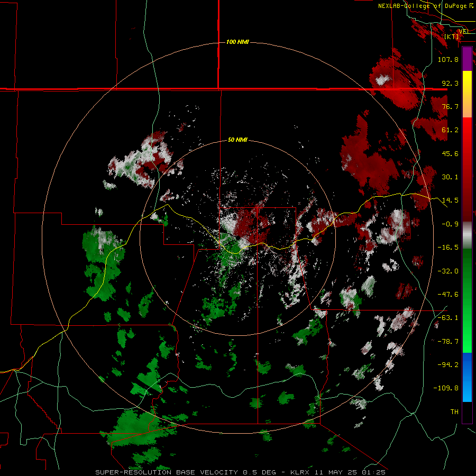Select the -94.2 legend value
This screenshot has height=476, width=476.
point(448,365)
